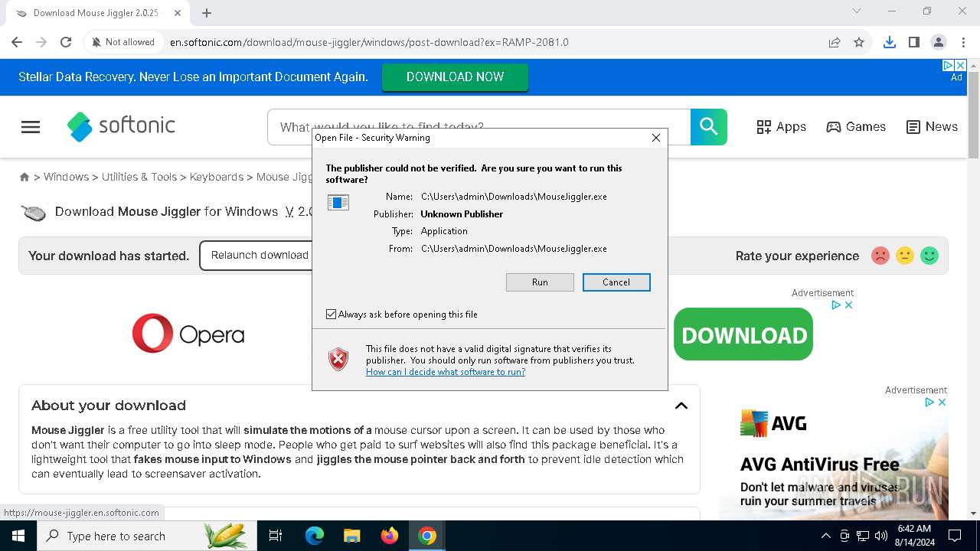Click the blue search magnifier button
The image size is (980, 551).
tap(709, 127)
